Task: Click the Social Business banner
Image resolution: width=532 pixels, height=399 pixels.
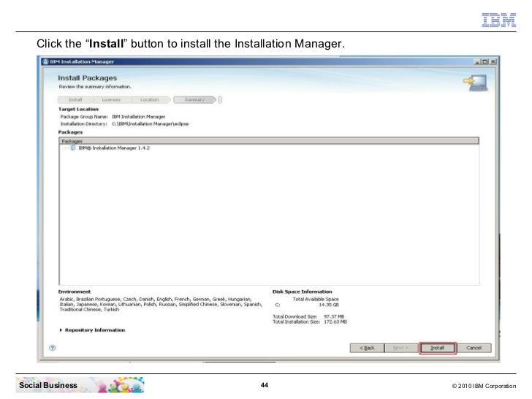Action: click(80, 385)
